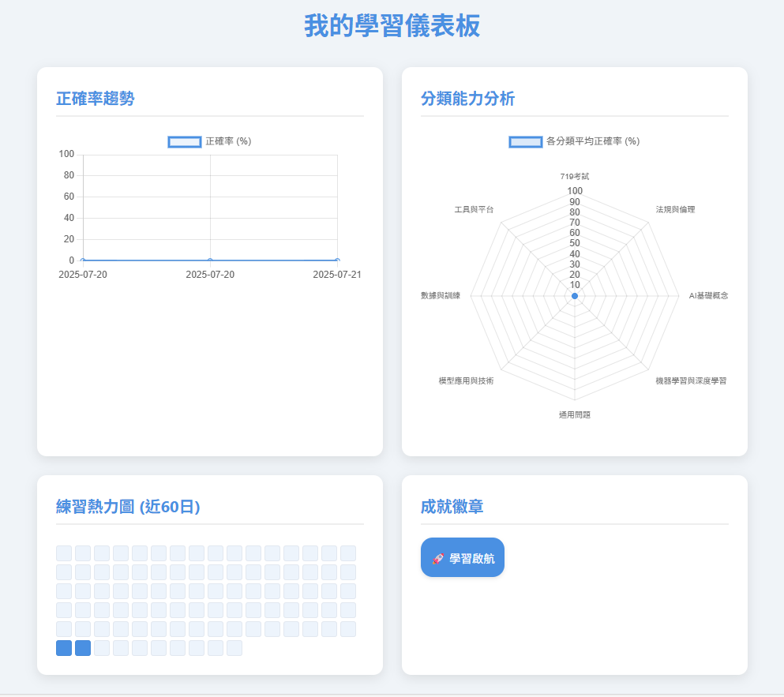The image size is (784, 697).
Task: Click the 學習啟航 achievement badge
Action: pos(462,556)
